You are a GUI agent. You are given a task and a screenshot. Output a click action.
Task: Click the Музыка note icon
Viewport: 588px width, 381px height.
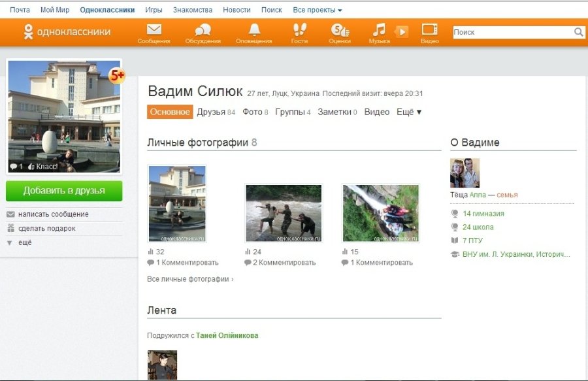[x=379, y=30]
